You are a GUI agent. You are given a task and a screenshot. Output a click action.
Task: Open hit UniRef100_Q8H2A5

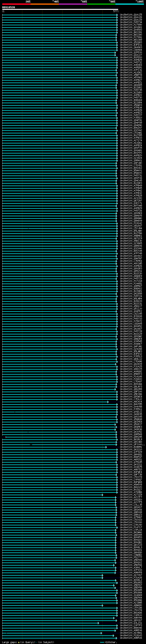tap(131, 437)
